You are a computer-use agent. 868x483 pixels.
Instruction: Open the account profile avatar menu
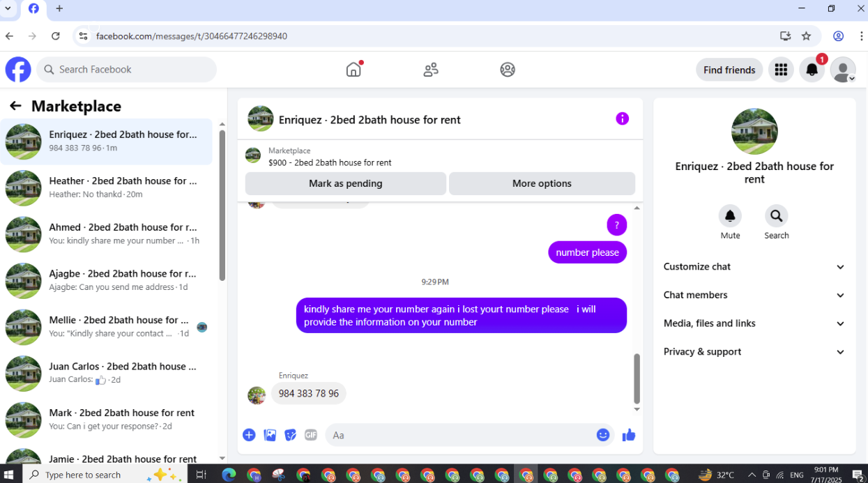843,70
